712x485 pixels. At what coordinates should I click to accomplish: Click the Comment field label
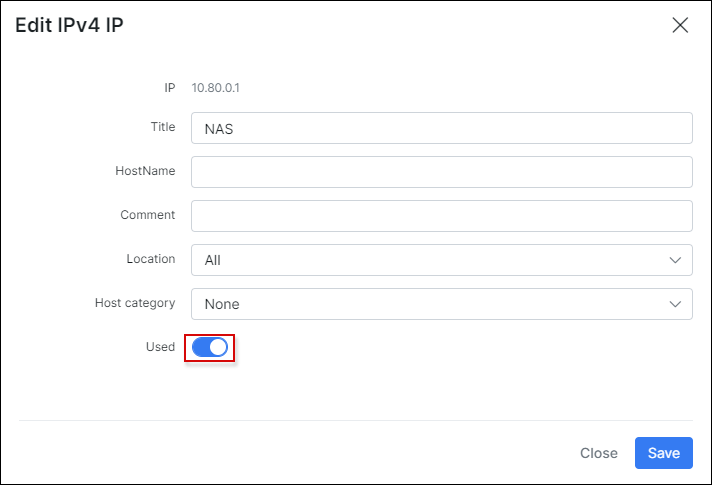(148, 215)
